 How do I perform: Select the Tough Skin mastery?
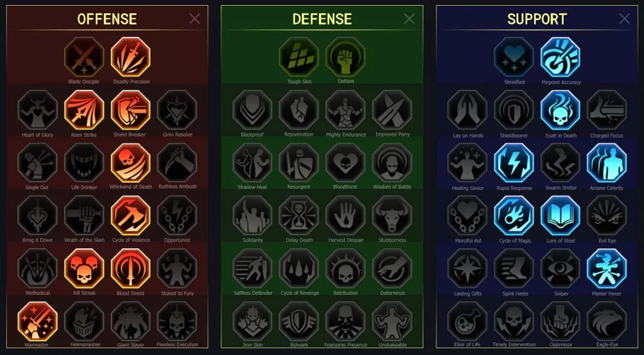click(299, 57)
